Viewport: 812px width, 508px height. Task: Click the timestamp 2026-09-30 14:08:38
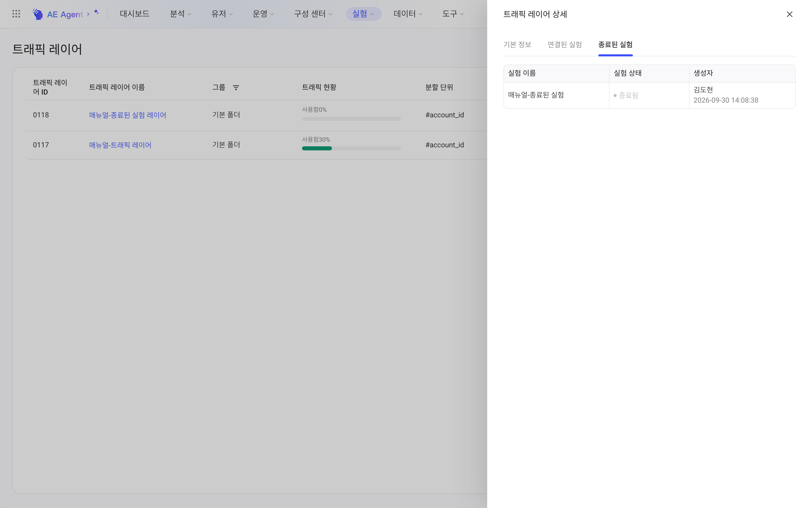click(x=726, y=100)
